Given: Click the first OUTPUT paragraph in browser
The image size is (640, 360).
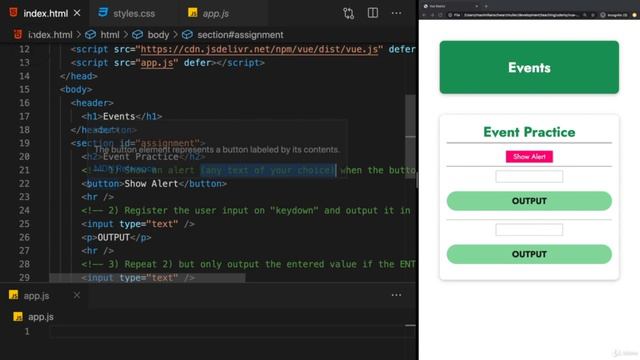Looking at the screenshot, I should (x=529, y=201).
